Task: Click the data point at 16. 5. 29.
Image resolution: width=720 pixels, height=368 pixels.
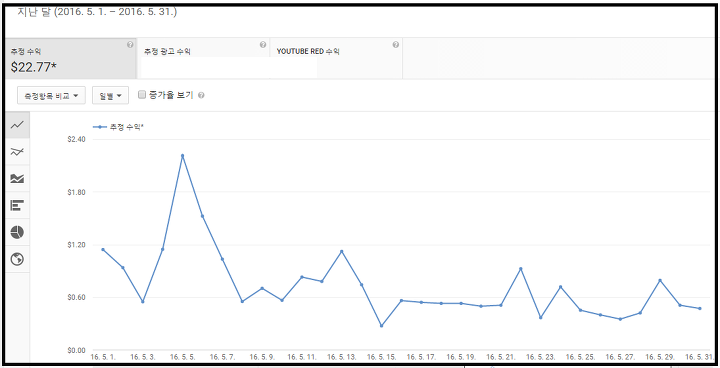Action: tap(660, 280)
